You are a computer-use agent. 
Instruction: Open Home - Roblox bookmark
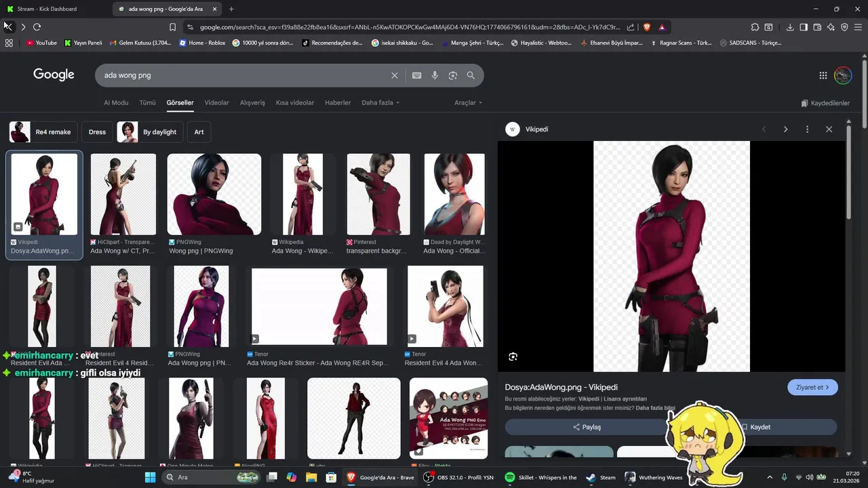point(202,43)
